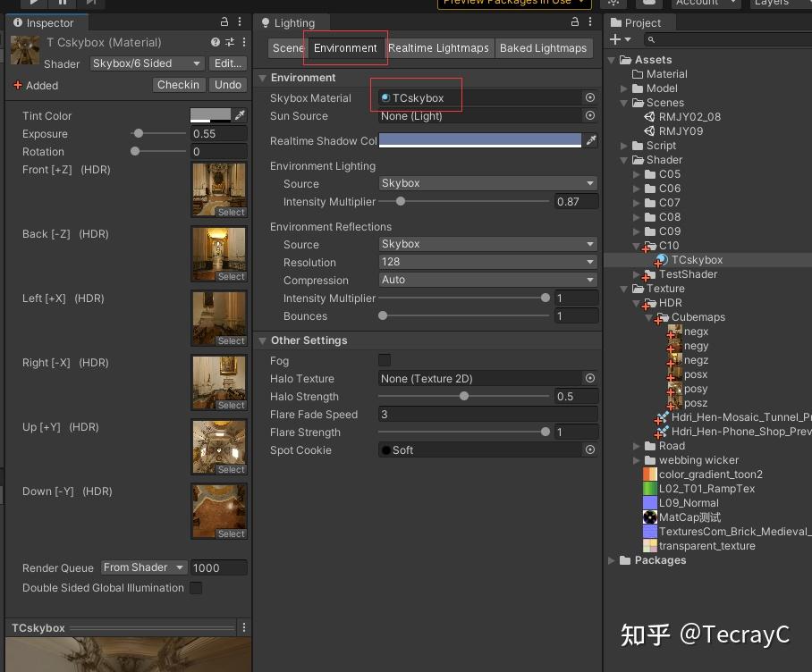This screenshot has width=812, height=672.
Task: Expand the C05 folder in Project tree
Action: tap(635, 174)
